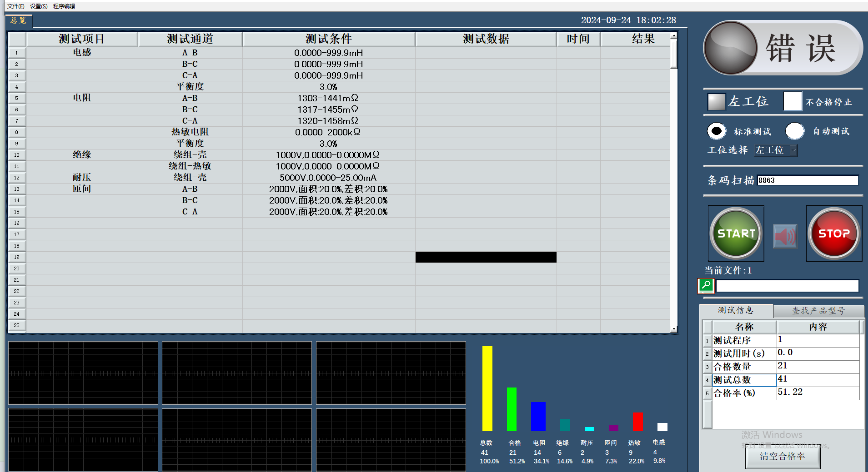Click the round error status indicator lamp
Viewport: 868px width, 472px height.
730,48
